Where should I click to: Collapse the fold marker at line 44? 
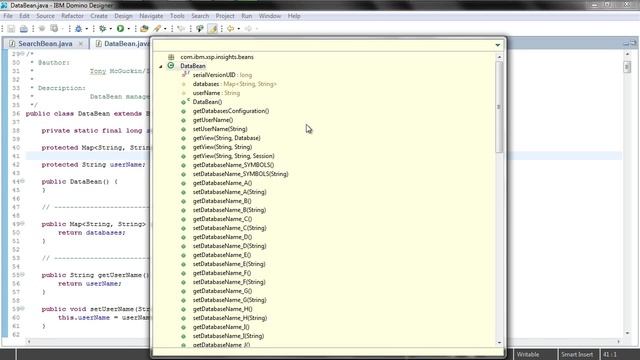coord(22,181)
